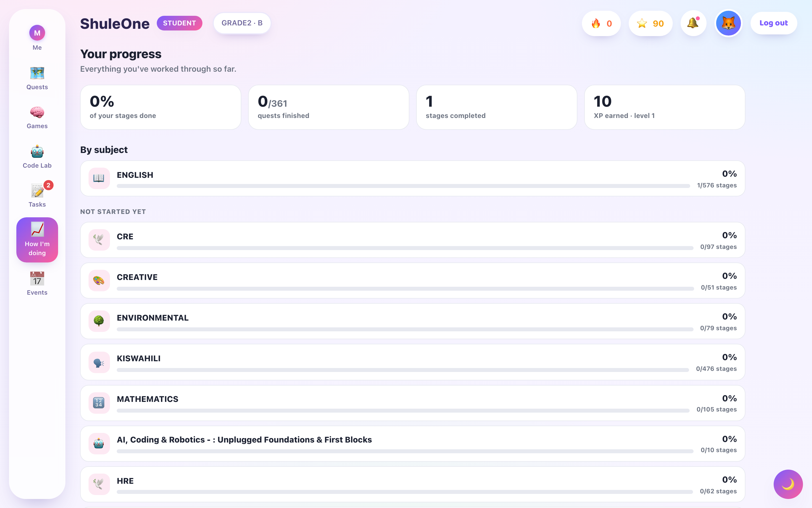Click the CRE dove icon
This screenshot has height=508, width=812.
(x=99, y=240)
